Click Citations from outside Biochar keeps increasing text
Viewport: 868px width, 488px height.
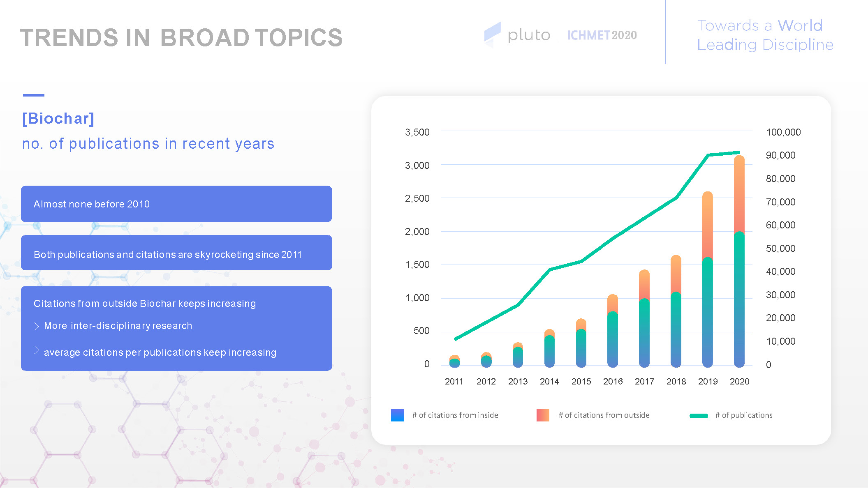145,304
